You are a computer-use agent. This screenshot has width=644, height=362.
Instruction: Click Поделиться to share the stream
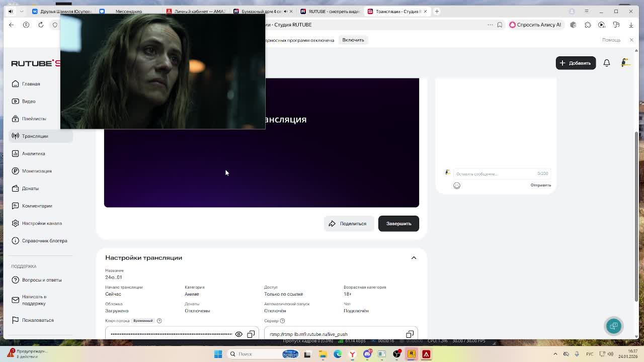coord(348,224)
